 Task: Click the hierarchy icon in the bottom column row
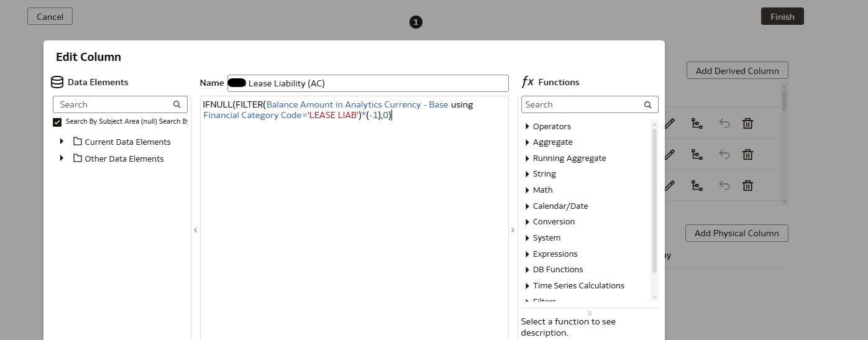(697, 185)
